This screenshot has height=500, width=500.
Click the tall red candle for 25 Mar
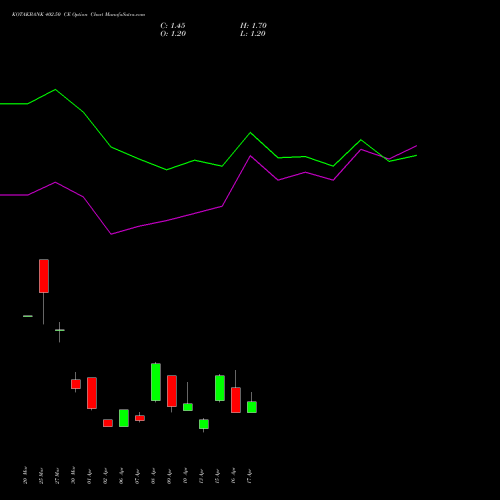[44, 276]
